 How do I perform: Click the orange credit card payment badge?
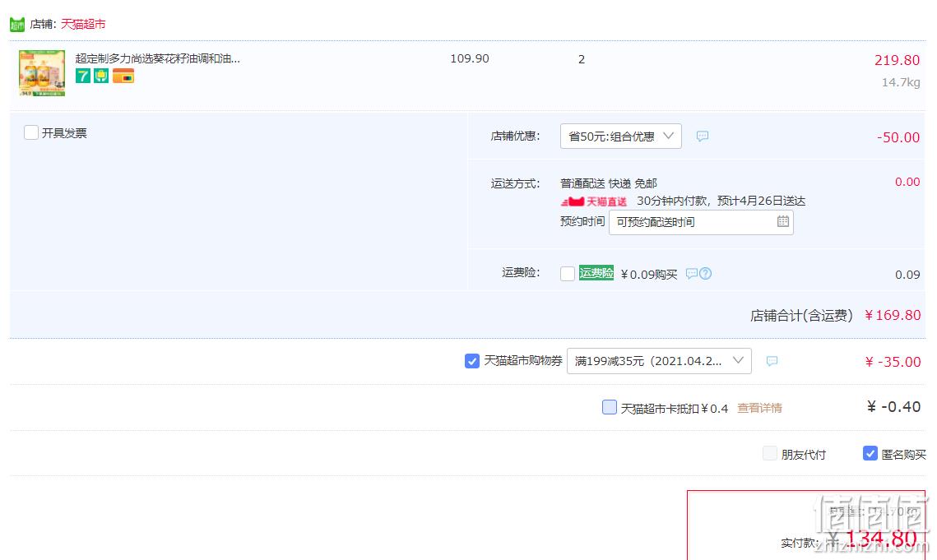click(123, 76)
